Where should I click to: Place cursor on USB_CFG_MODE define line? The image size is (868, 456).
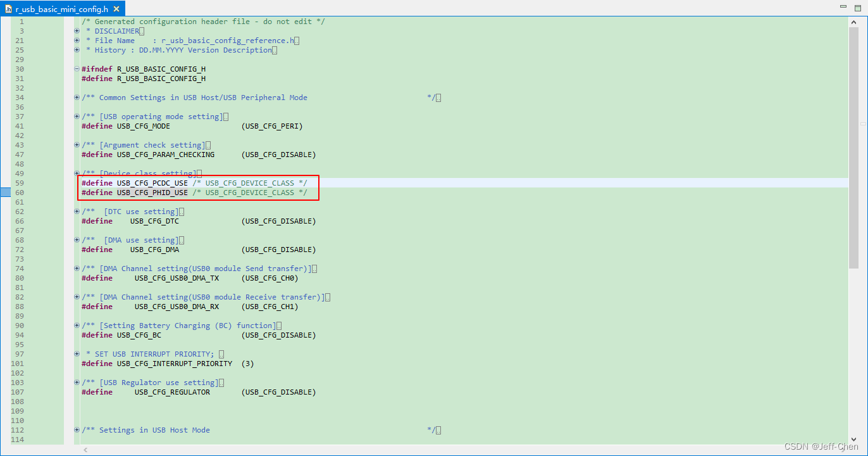pyautogui.click(x=192, y=126)
